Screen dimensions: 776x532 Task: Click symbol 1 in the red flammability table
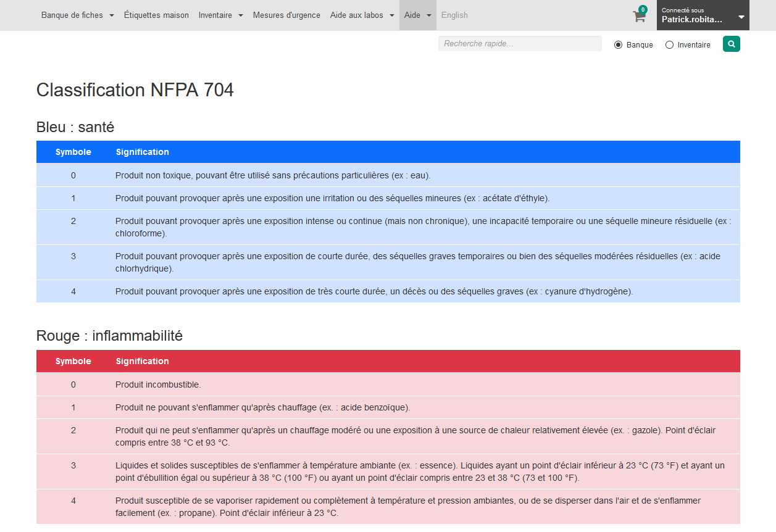73,408
